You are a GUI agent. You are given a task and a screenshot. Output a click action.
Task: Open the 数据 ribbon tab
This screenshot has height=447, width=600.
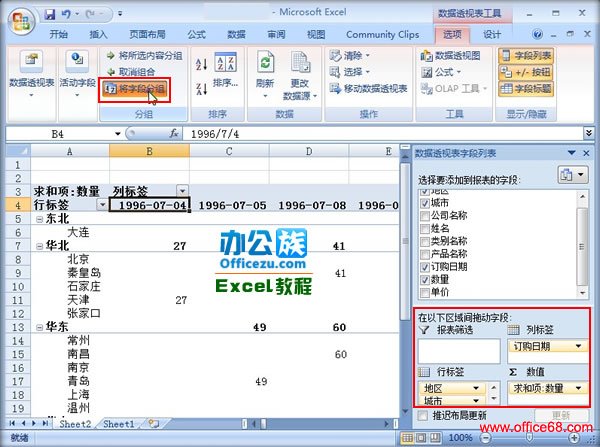(236, 34)
